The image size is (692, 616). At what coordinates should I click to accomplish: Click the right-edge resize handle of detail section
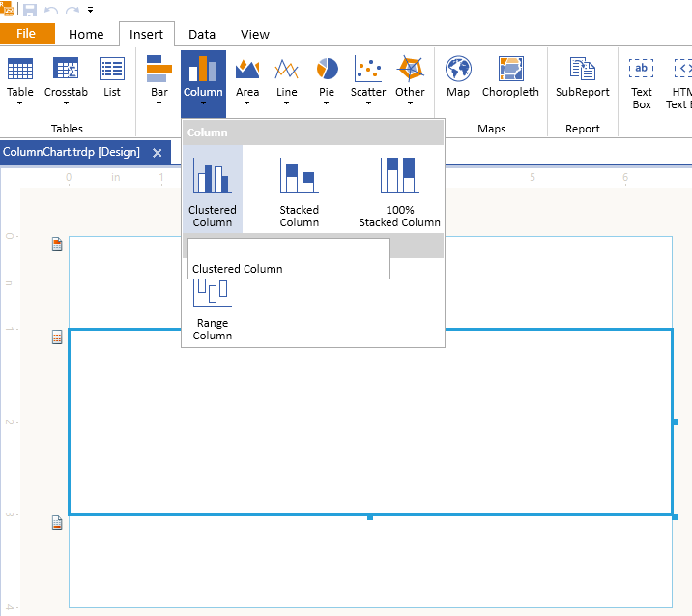click(676, 422)
